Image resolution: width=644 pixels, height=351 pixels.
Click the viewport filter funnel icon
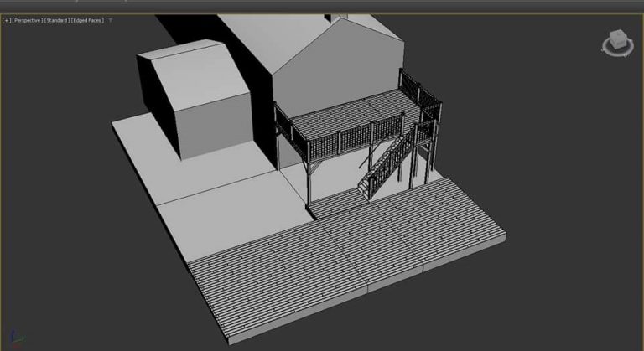[111, 20]
